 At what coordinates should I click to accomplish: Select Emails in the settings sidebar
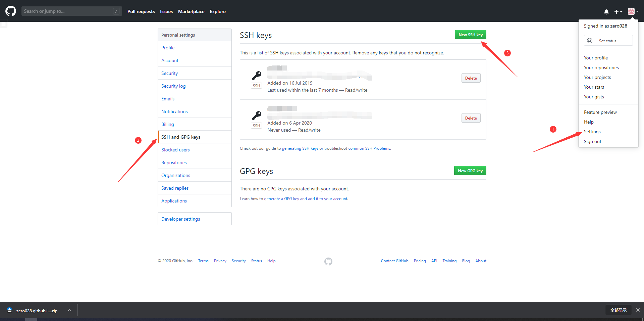(x=195, y=99)
